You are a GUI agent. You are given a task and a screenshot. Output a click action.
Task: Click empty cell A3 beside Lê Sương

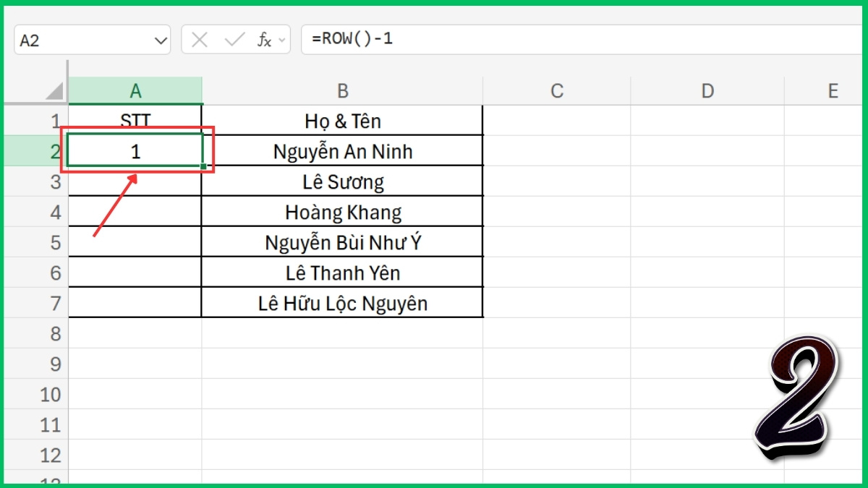135,181
